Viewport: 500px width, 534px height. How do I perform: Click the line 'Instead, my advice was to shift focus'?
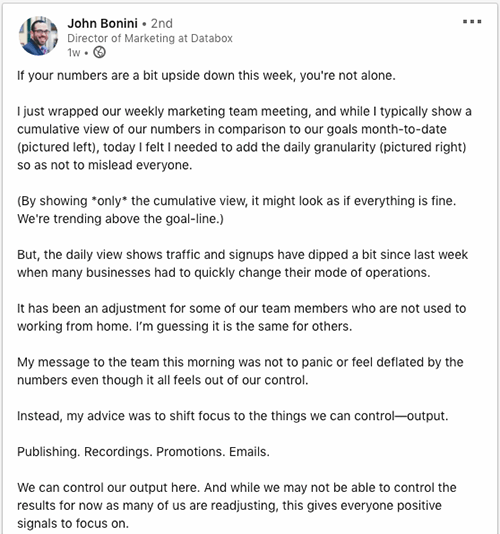pyautogui.click(x=233, y=416)
